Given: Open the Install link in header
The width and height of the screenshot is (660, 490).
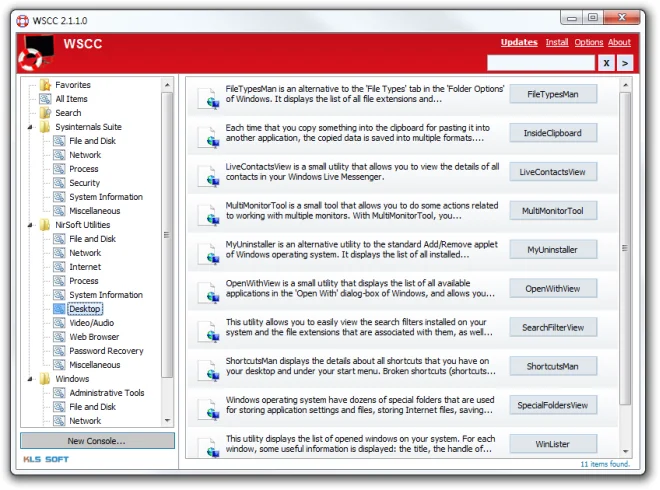Looking at the screenshot, I should pyautogui.click(x=557, y=42).
